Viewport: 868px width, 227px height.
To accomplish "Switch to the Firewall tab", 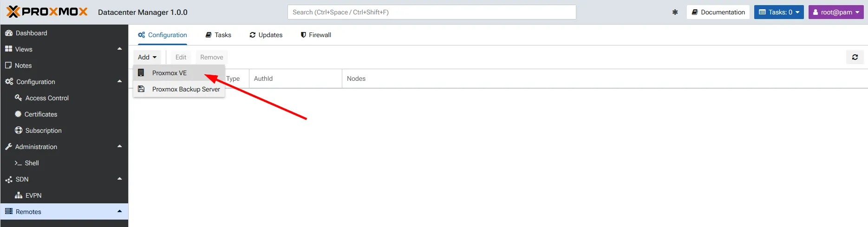I will 316,35.
